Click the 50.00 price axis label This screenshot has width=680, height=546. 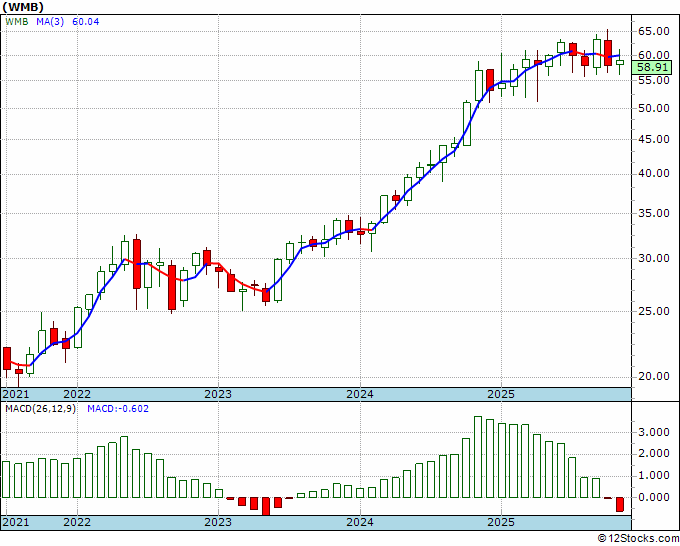point(654,108)
